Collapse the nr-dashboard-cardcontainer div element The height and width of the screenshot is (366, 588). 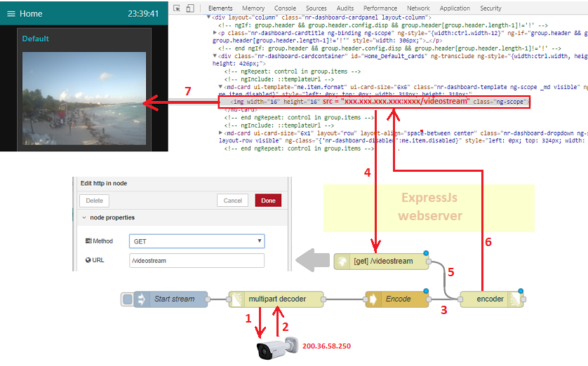tap(215, 56)
